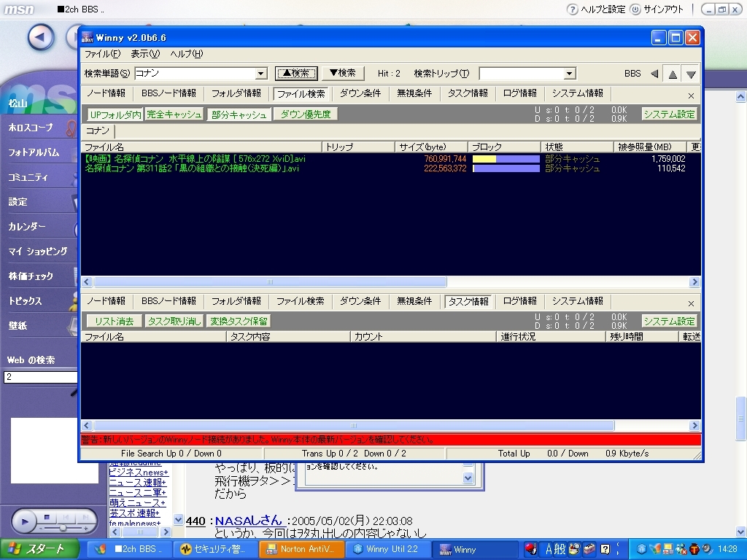
Task: Expand the 検索単語 combo box dropdown
Action: [260, 74]
